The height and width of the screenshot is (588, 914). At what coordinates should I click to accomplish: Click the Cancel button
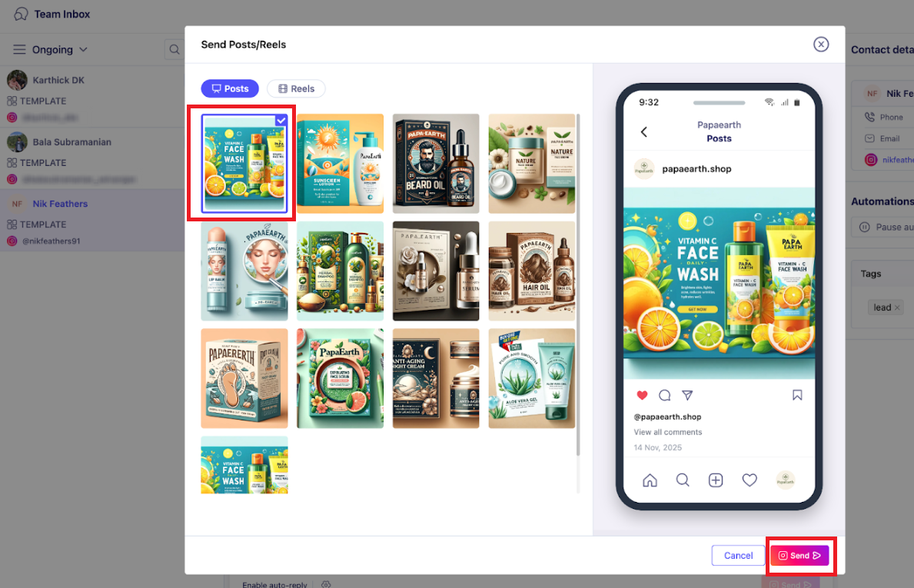coord(738,556)
